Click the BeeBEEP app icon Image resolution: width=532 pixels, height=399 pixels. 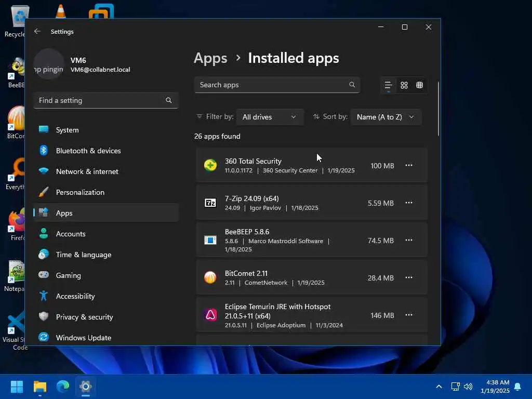click(x=210, y=240)
